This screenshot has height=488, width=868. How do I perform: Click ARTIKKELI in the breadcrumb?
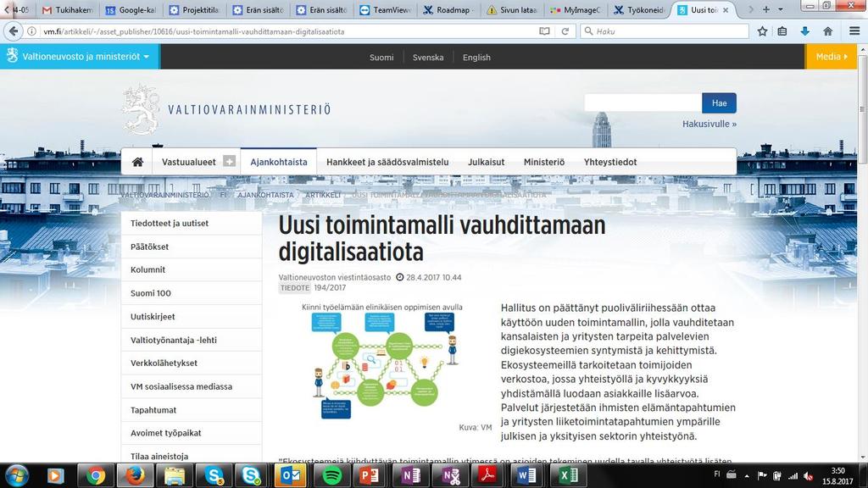323,196
